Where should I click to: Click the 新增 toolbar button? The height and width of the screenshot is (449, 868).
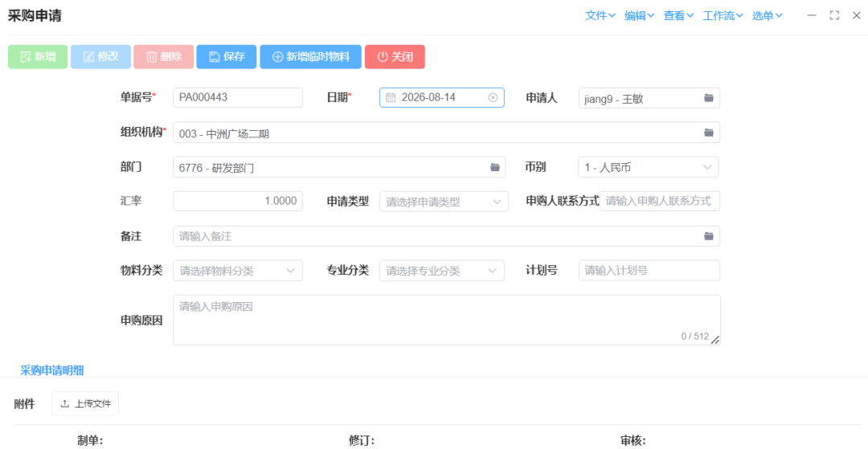[x=38, y=57]
